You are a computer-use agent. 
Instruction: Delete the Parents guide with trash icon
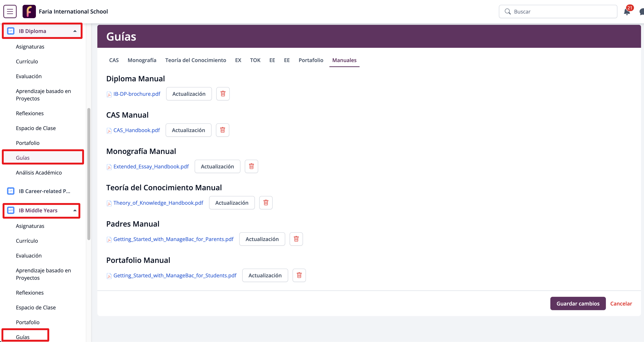[296, 239]
